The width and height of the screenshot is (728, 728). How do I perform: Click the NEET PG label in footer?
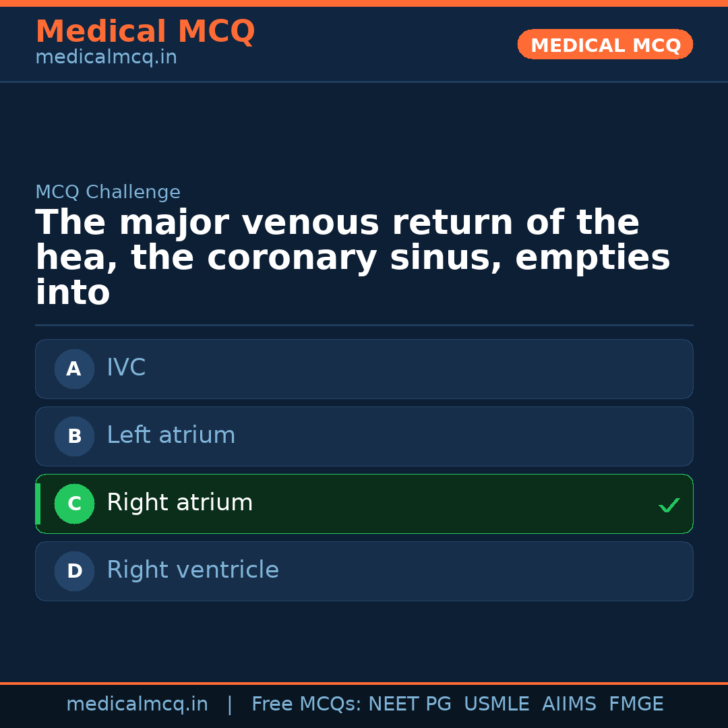pyautogui.click(x=409, y=704)
